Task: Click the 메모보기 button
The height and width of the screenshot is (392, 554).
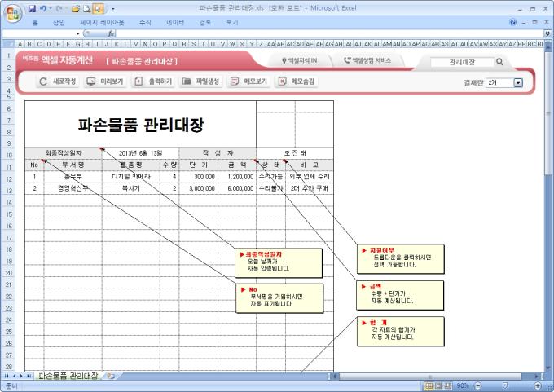Action: coord(248,81)
